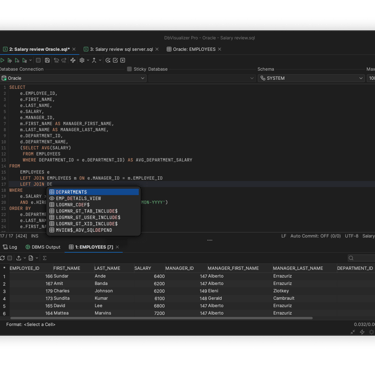375x366 pixels.
Task: Sort by FIRST_NAME column header
Action: click(x=66, y=268)
